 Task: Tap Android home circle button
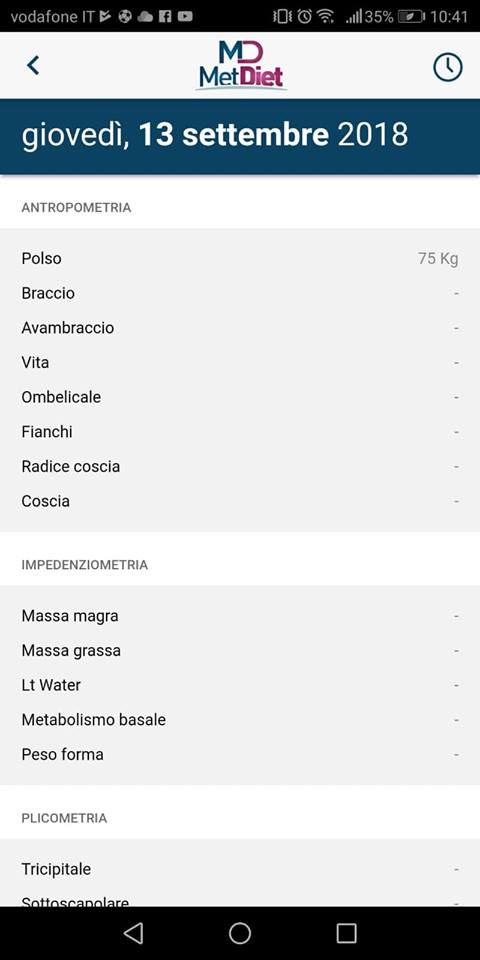[240, 933]
